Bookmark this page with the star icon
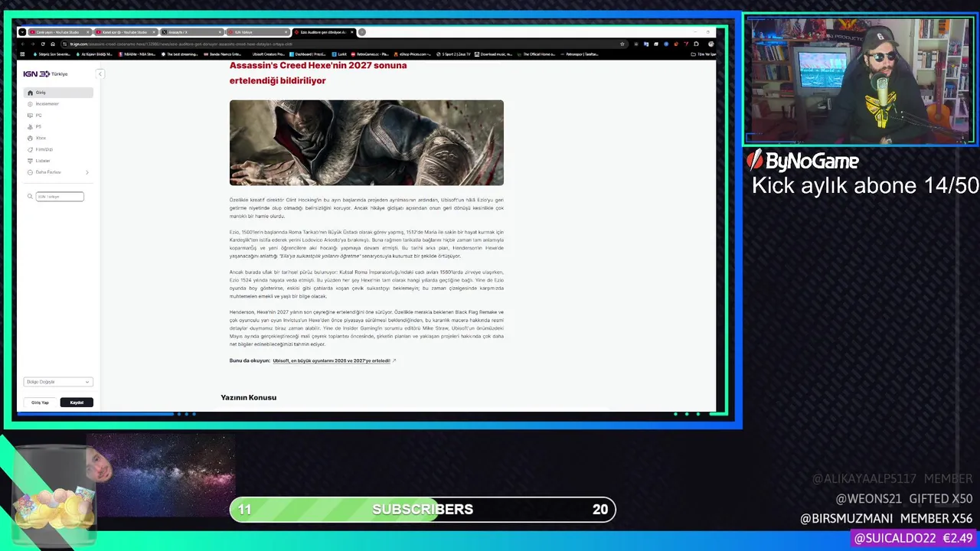 [x=622, y=44]
